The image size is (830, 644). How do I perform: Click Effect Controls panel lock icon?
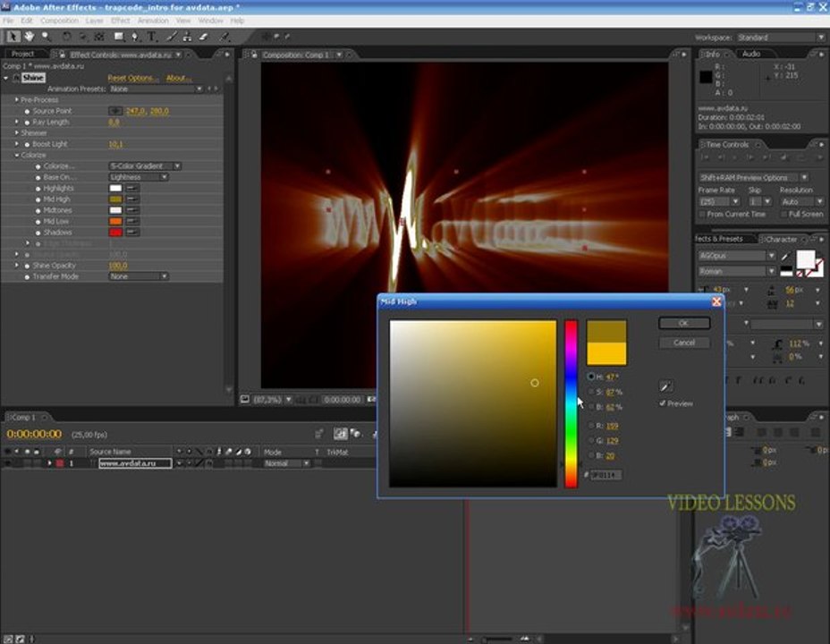(x=62, y=55)
